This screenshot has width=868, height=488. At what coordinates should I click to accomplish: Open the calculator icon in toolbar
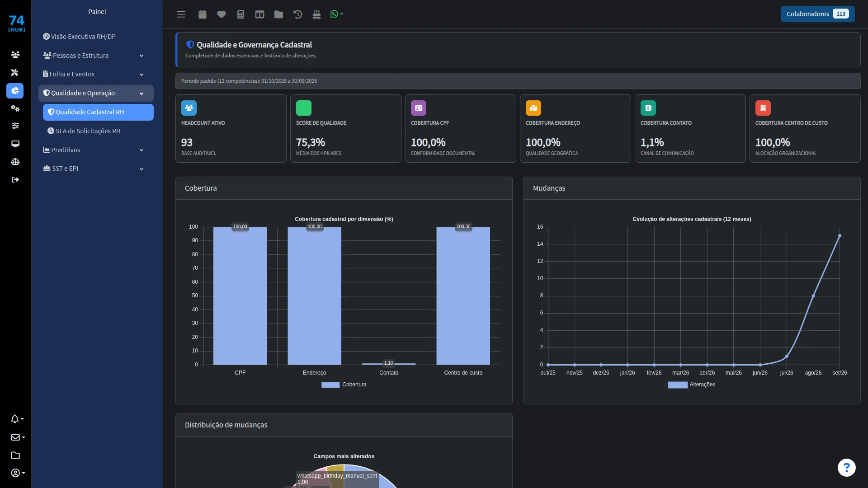pyautogui.click(x=241, y=14)
